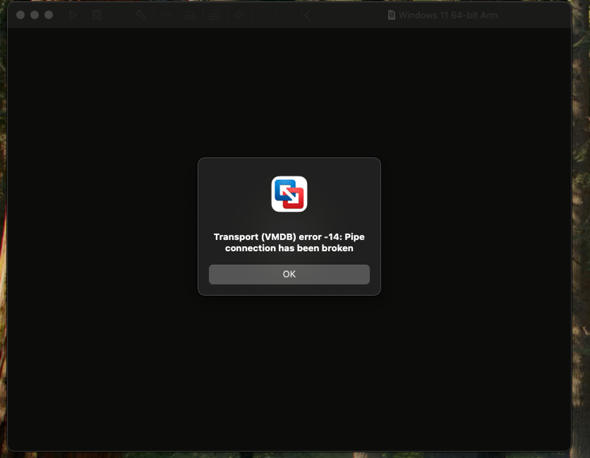This screenshot has width=590, height=458.
Task: Select the hard disk device icon
Action: pos(190,15)
